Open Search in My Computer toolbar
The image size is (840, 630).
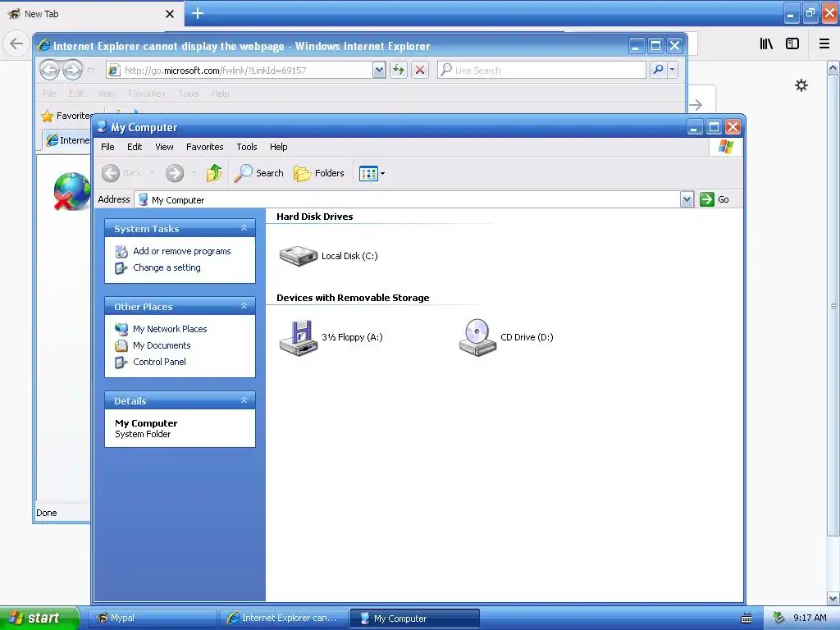click(258, 173)
